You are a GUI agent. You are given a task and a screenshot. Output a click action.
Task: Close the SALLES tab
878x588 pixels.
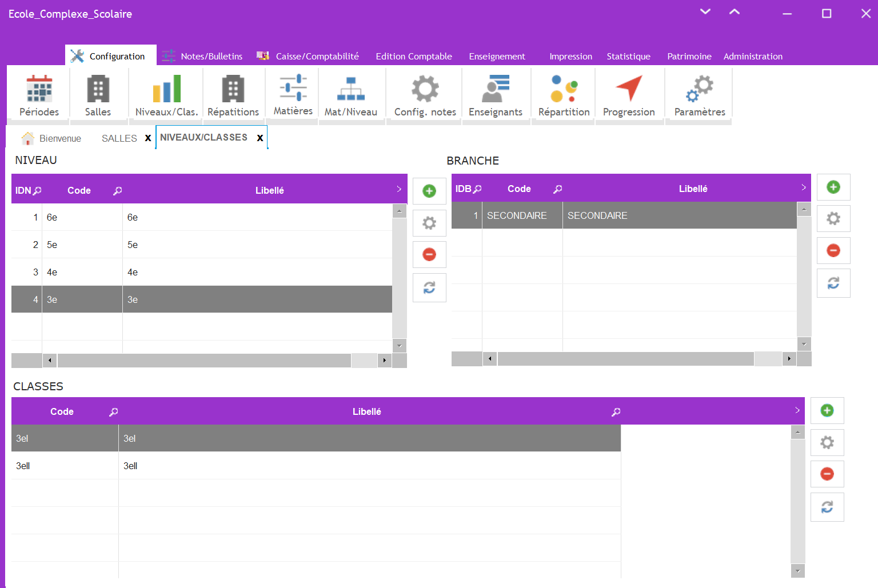(148, 138)
